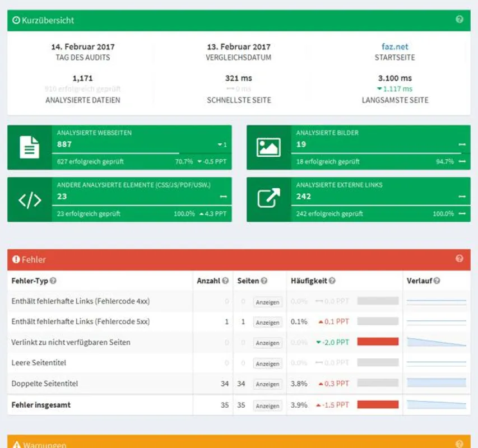The height and width of the screenshot is (448, 478).
Task: Click help icon next to Seiten column
Action: [264, 281]
